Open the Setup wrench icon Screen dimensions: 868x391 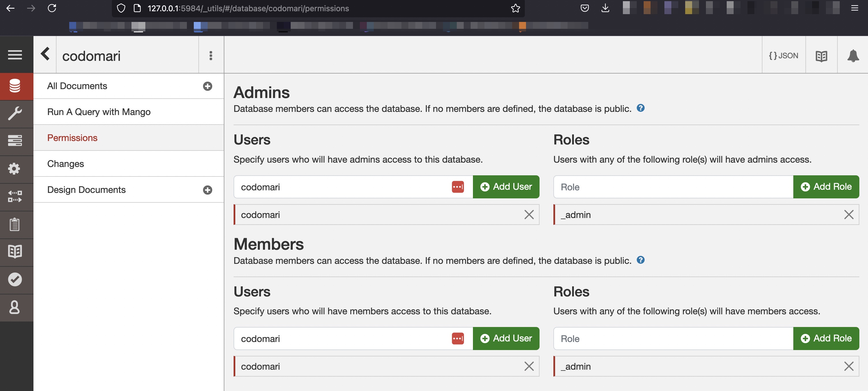tap(15, 114)
